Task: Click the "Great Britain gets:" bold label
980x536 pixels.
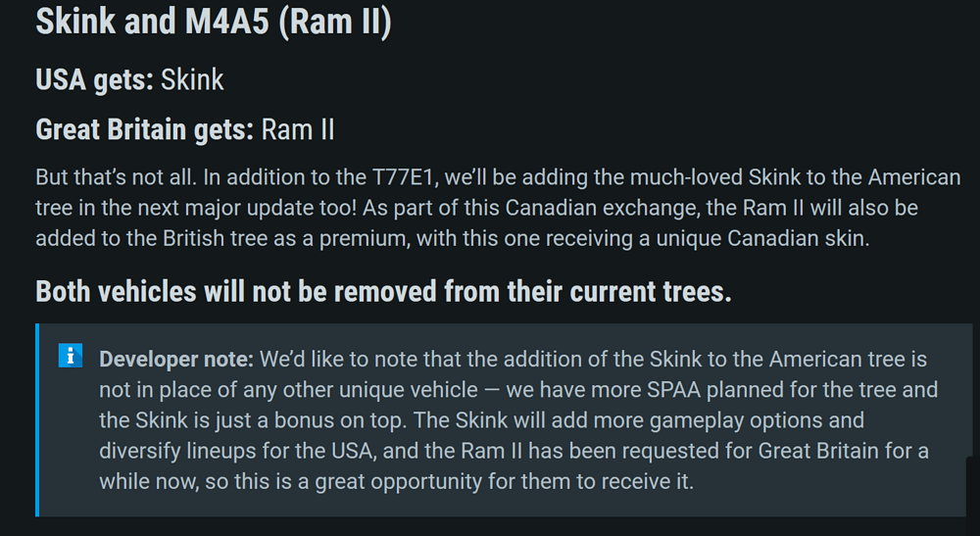Action: pos(145,129)
